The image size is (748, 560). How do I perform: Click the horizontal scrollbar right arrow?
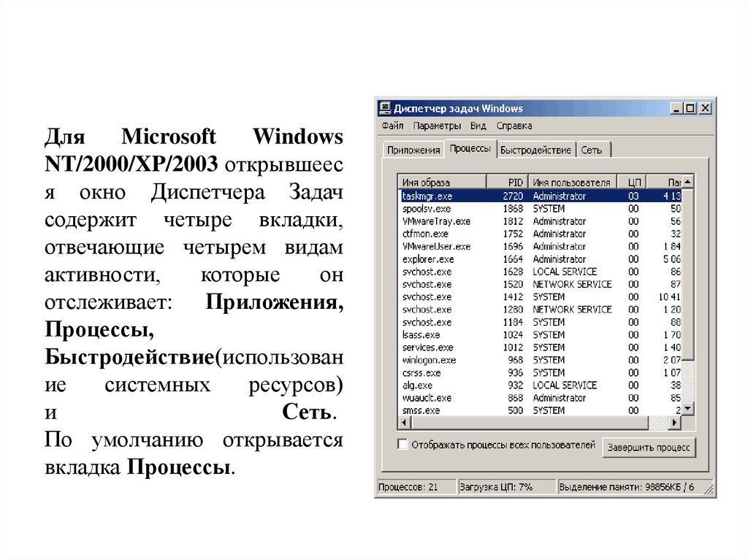click(674, 422)
